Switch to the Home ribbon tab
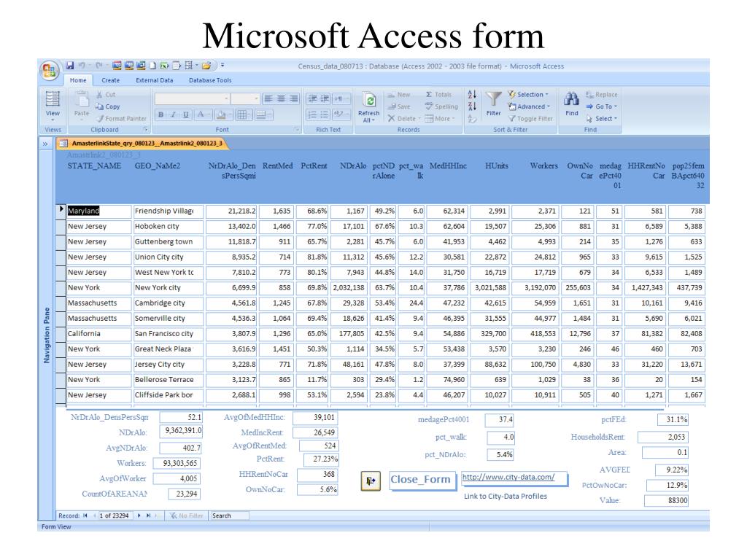 coord(78,80)
